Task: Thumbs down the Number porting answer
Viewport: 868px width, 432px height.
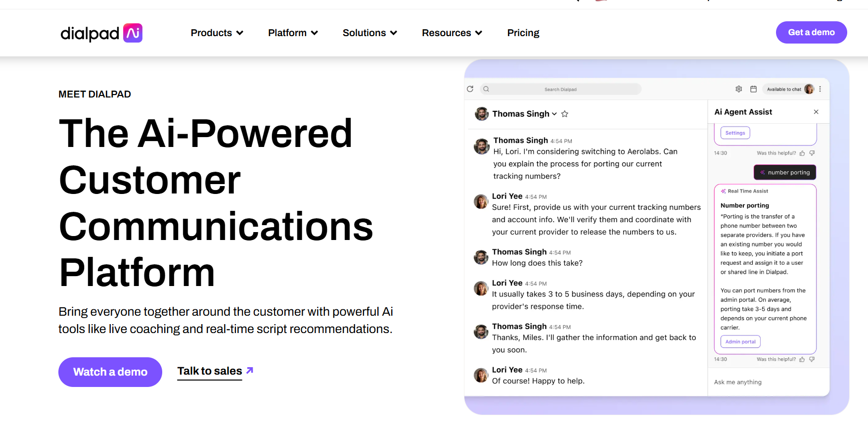Action: pyautogui.click(x=812, y=359)
